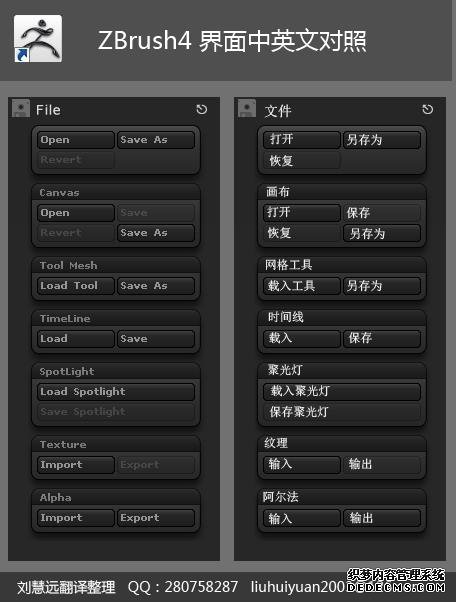Expand the Canvas section header
The height and width of the screenshot is (602, 456).
(116, 192)
